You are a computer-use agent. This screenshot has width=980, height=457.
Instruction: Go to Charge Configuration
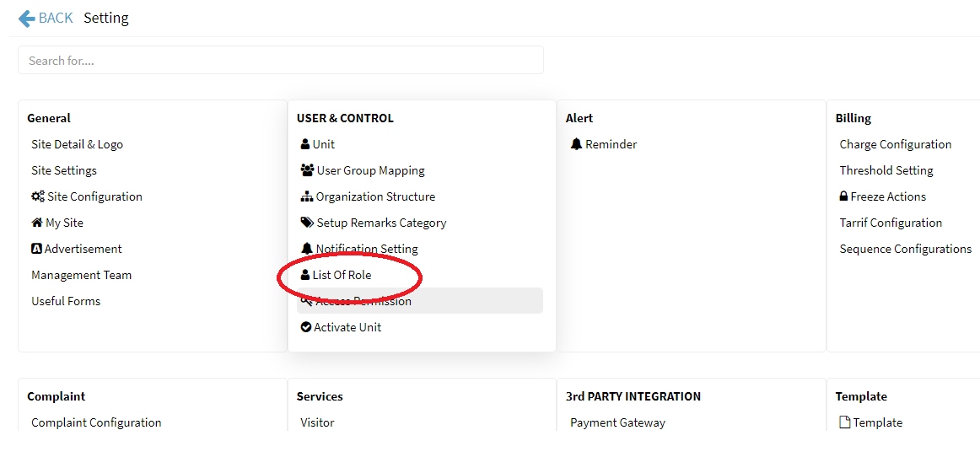pos(895,144)
